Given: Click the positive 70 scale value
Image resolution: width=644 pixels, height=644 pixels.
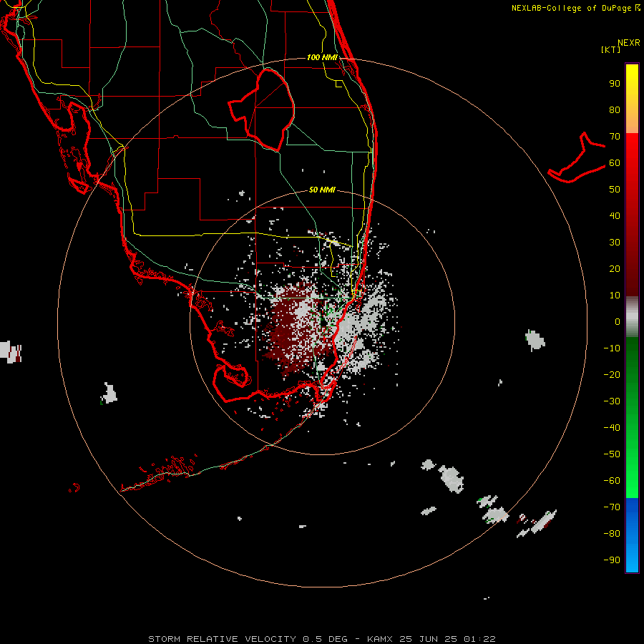Looking at the screenshot, I should point(615,137).
